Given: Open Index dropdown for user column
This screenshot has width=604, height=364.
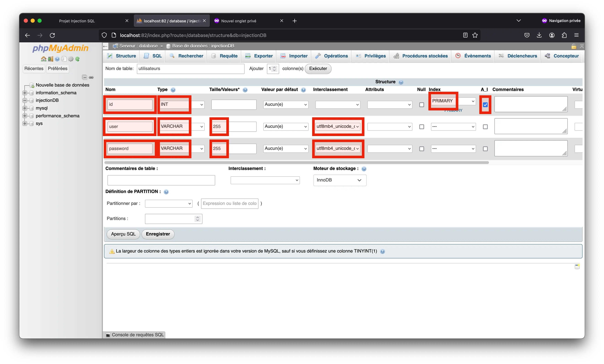Looking at the screenshot, I should pyautogui.click(x=454, y=127).
